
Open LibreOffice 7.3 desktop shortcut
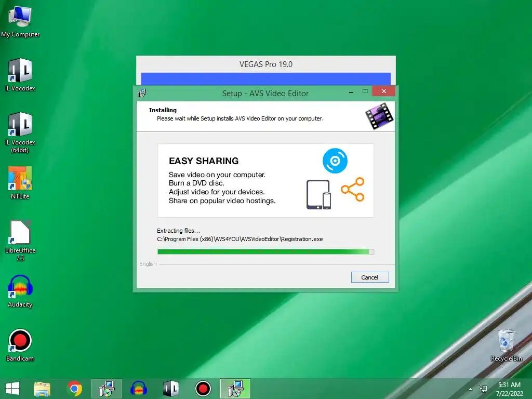click(x=20, y=241)
